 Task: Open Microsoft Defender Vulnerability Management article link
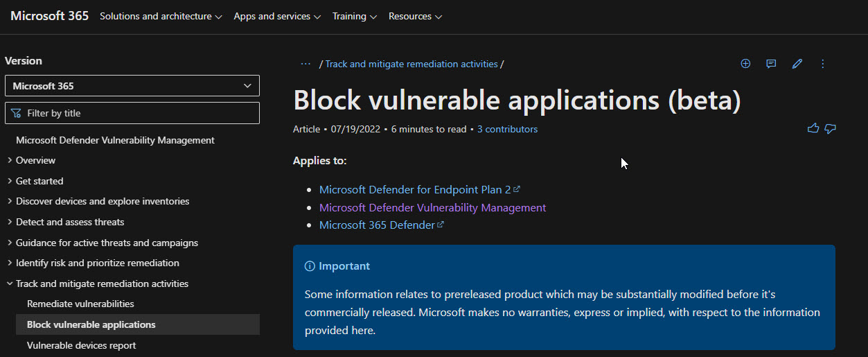[x=432, y=207]
